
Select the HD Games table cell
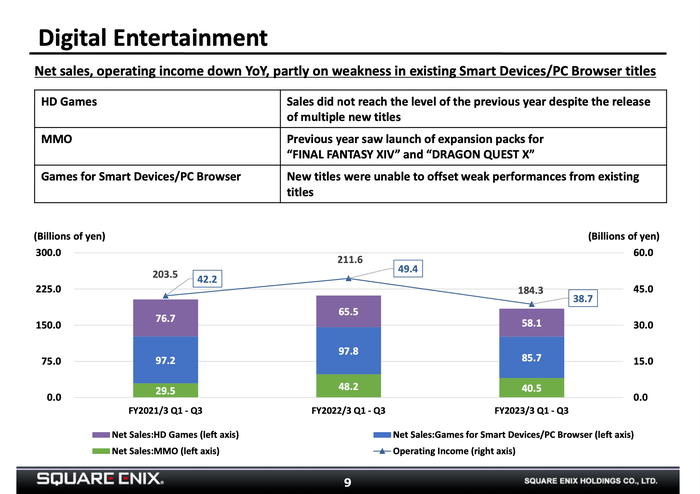coord(157,109)
